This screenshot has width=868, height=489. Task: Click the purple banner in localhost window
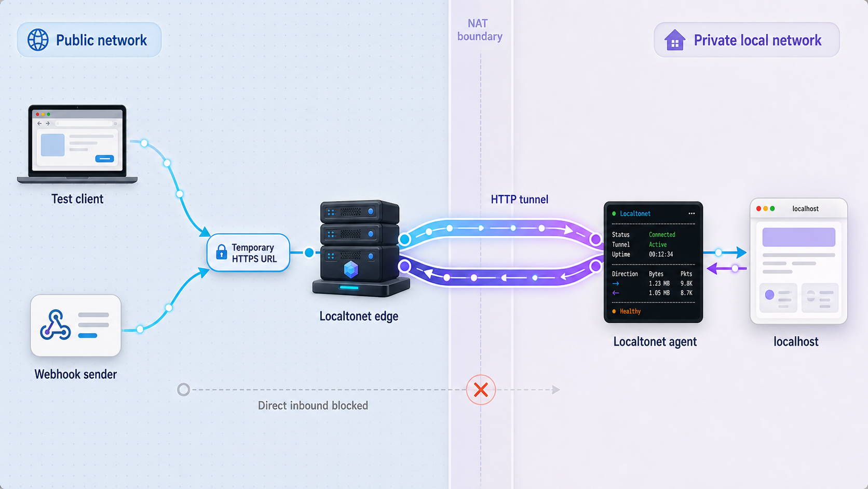coord(798,237)
